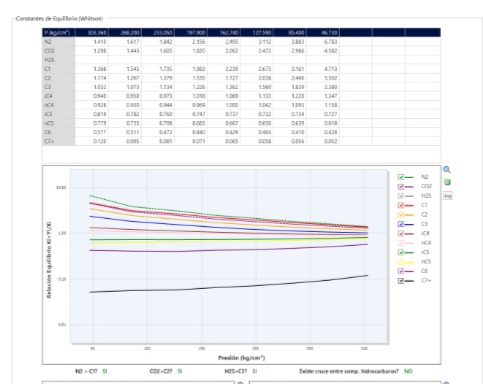483x384 pixels.
Task: Click the C3 value 1.134 cell
Action: pos(158,87)
